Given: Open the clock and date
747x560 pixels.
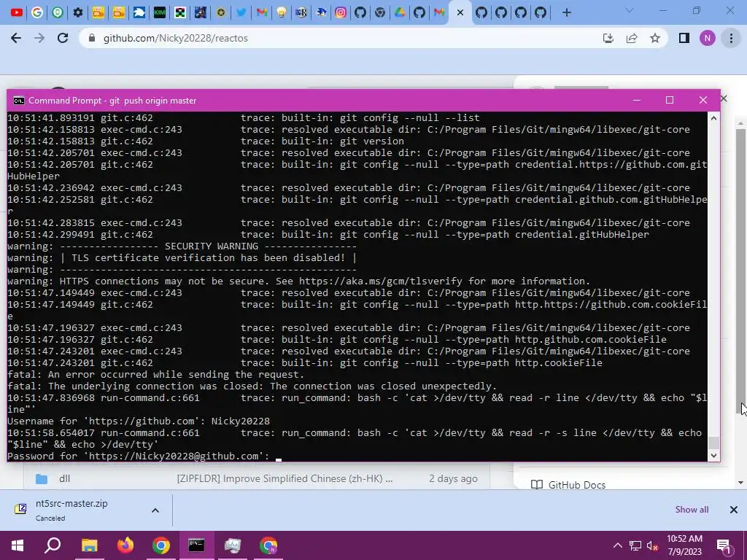Looking at the screenshot, I should tap(684, 545).
